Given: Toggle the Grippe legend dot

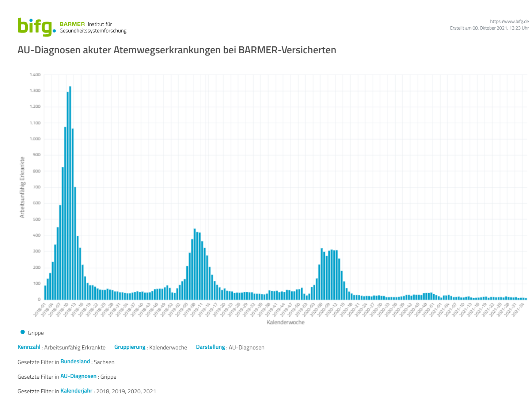Looking at the screenshot, I should 23,332.
